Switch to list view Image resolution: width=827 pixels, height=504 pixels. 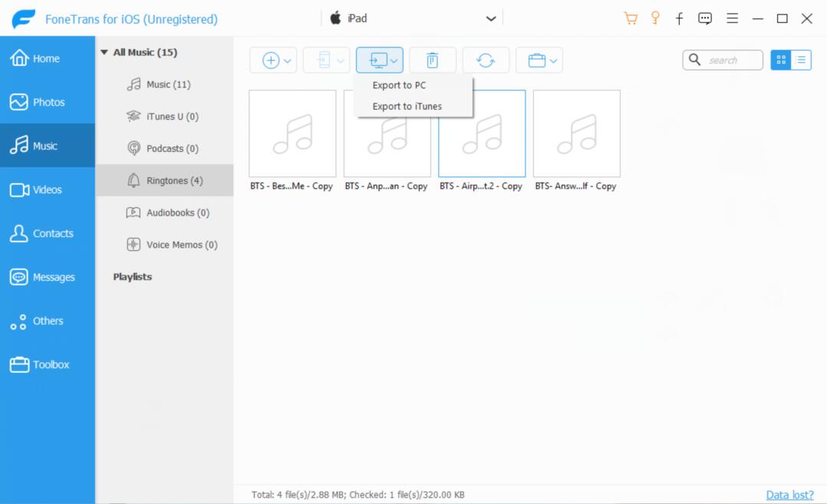click(801, 60)
